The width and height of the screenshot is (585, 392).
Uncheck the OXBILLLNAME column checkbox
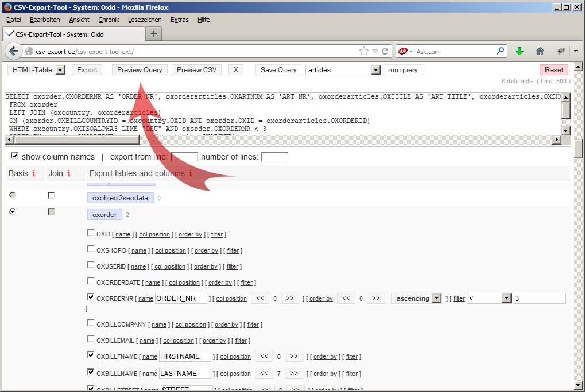(x=91, y=372)
